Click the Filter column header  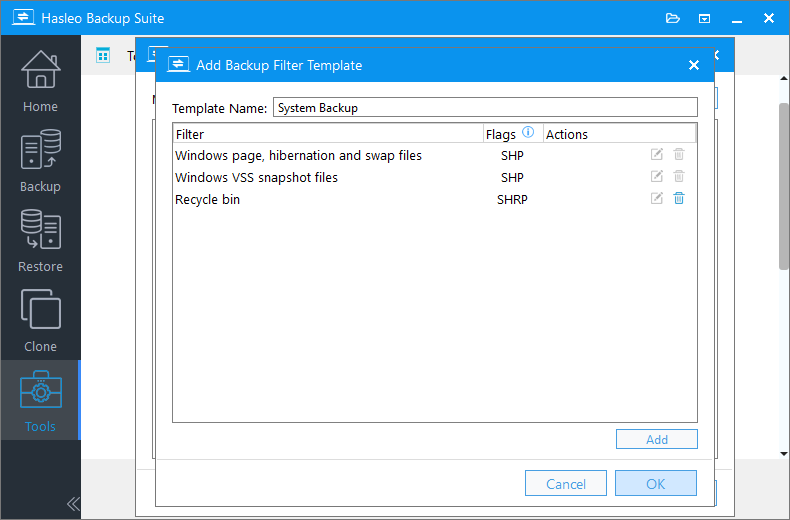click(328, 134)
